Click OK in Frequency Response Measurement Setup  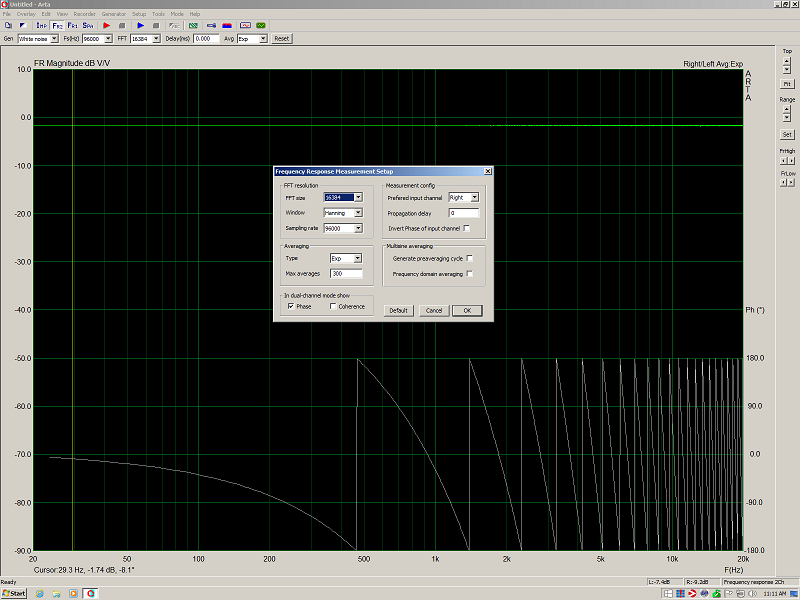[467, 310]
